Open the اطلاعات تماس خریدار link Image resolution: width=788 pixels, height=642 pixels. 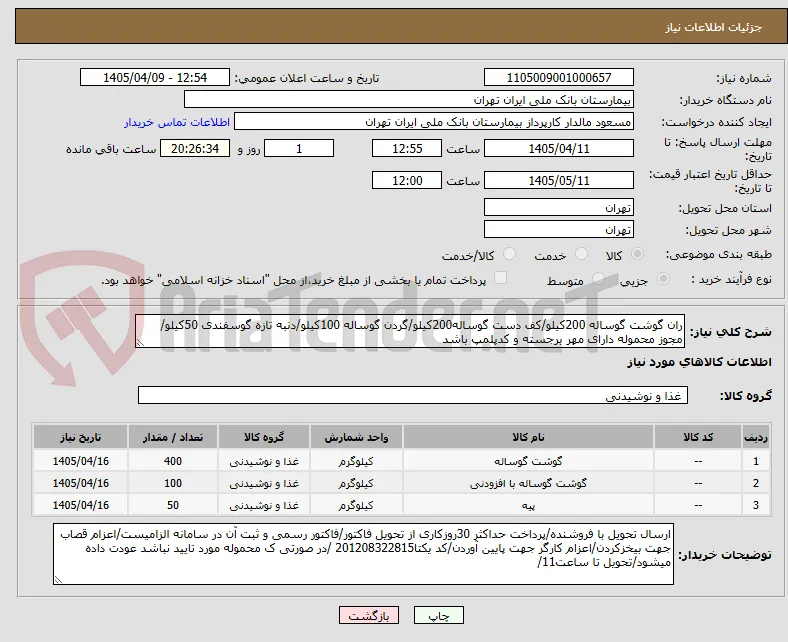[x=177, y=122]
